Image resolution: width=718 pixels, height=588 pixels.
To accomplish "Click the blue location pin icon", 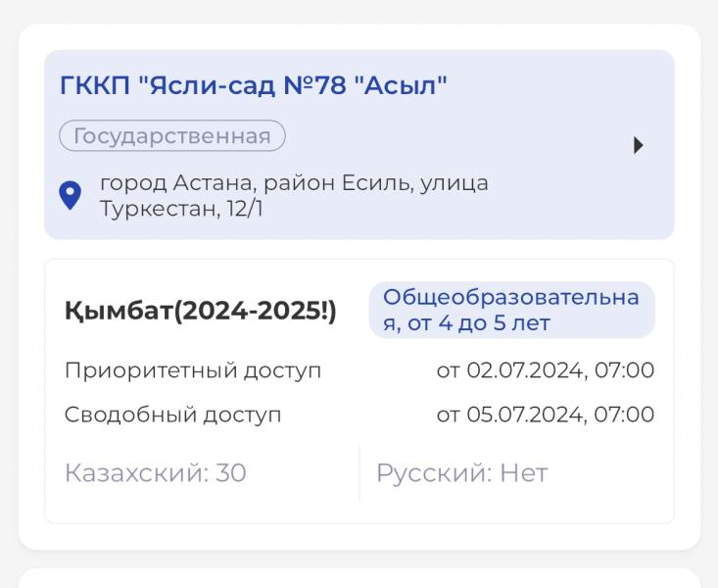I will (71, 196).
